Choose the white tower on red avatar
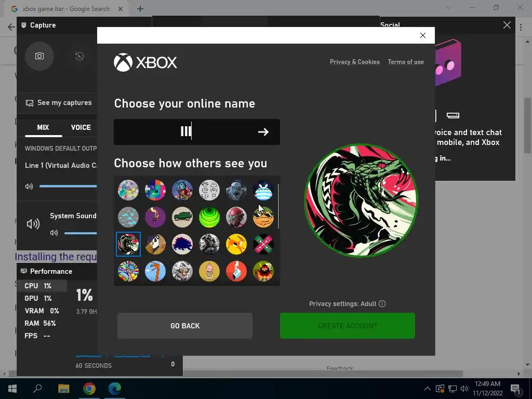This screenshot has width=532, height=399. (x=236, y=271)
